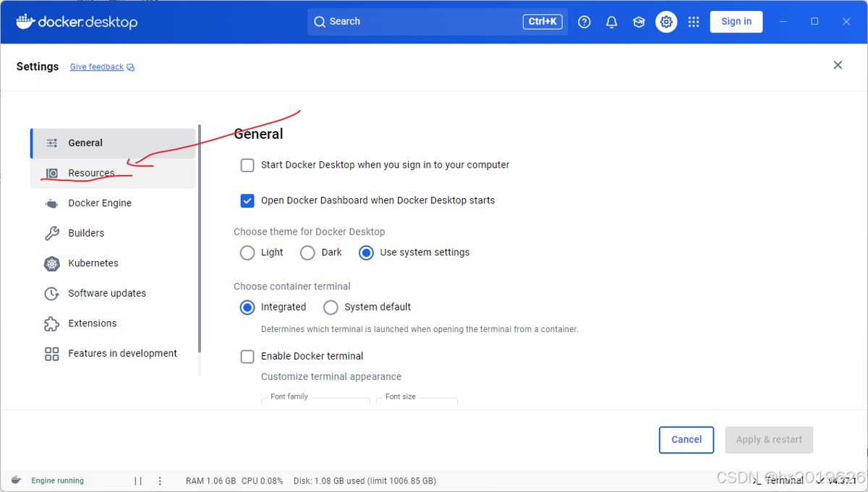This screenshot has height=492, width=868.
Task: Choose System default container terminal
Action: (x=331, y=307)
